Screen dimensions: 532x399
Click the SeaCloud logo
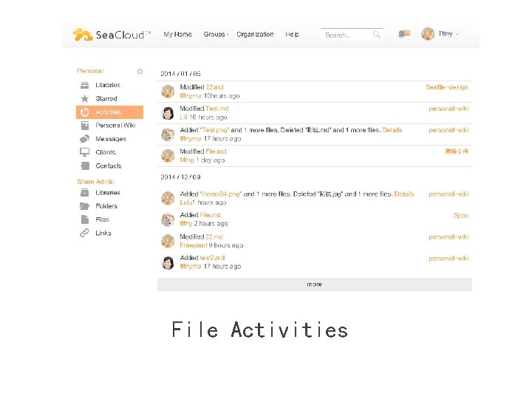pos(112,35)
